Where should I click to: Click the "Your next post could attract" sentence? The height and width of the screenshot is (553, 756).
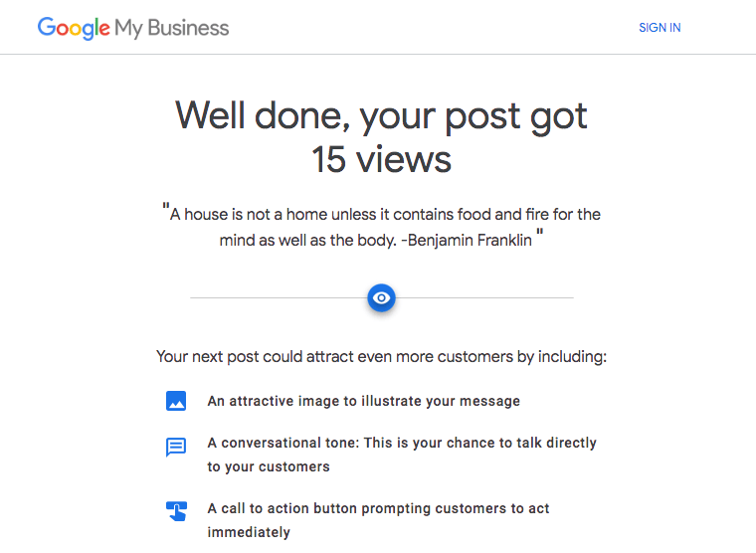382,356
